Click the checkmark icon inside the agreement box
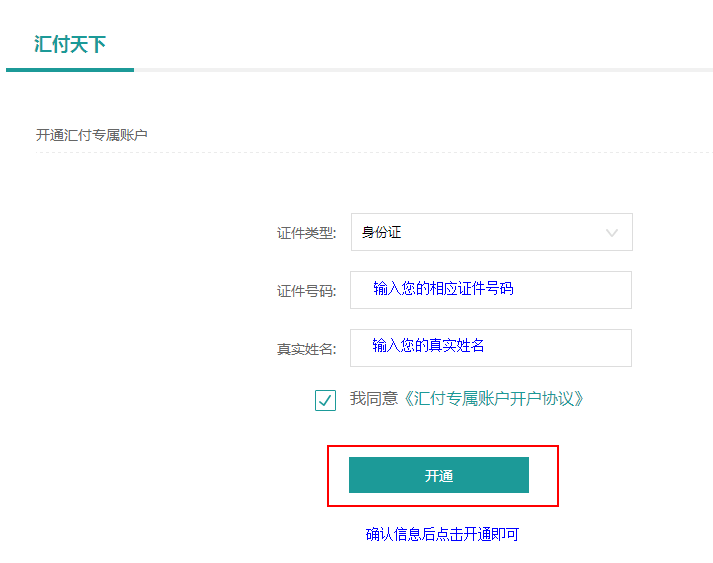 pyautogui.click(x=325, y=401)
